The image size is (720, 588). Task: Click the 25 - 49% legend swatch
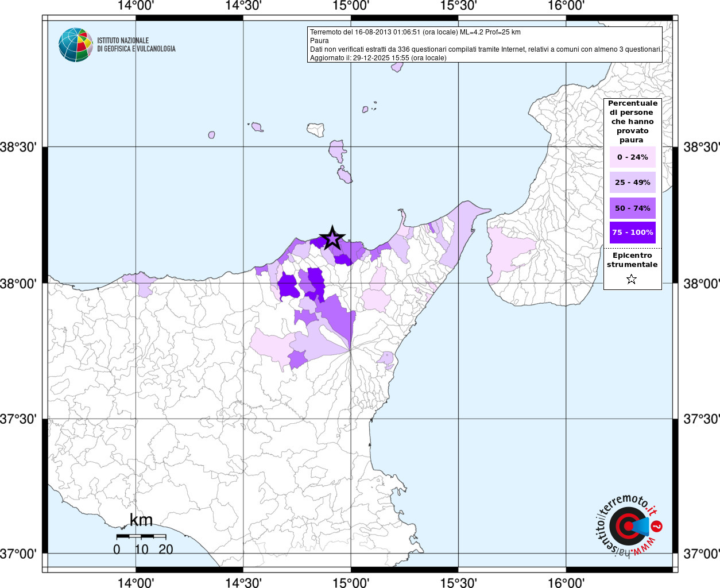(x=632, y=182)
